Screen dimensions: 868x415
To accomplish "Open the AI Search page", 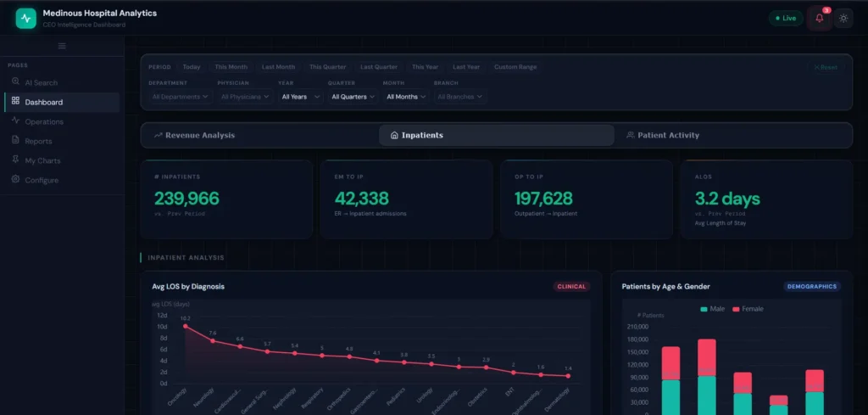I will point(61,82).
